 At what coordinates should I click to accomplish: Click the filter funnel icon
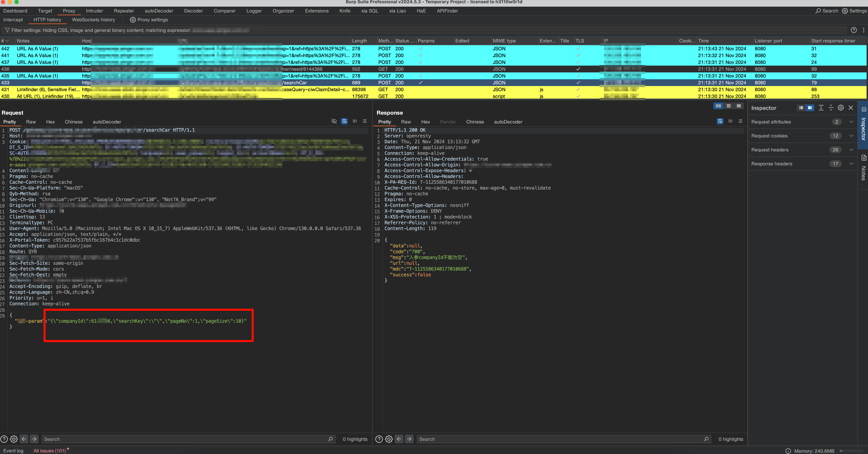7,30
